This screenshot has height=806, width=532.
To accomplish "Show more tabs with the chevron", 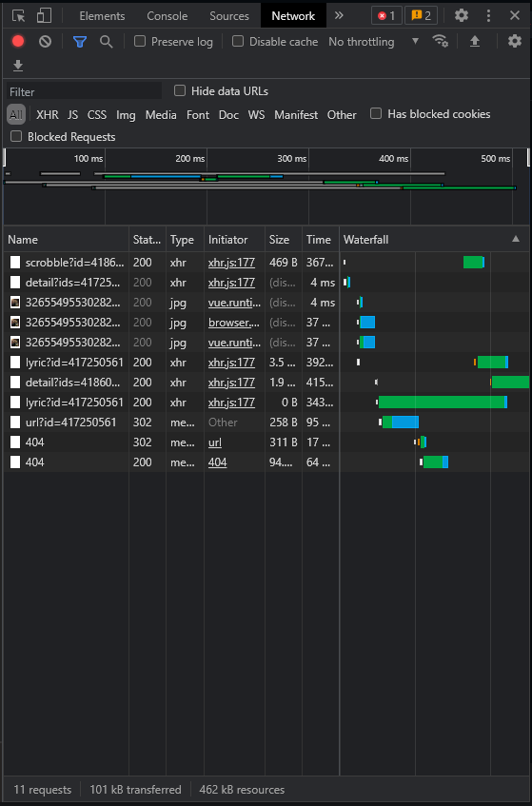I will pyautogui.click(x=339, y=15).
